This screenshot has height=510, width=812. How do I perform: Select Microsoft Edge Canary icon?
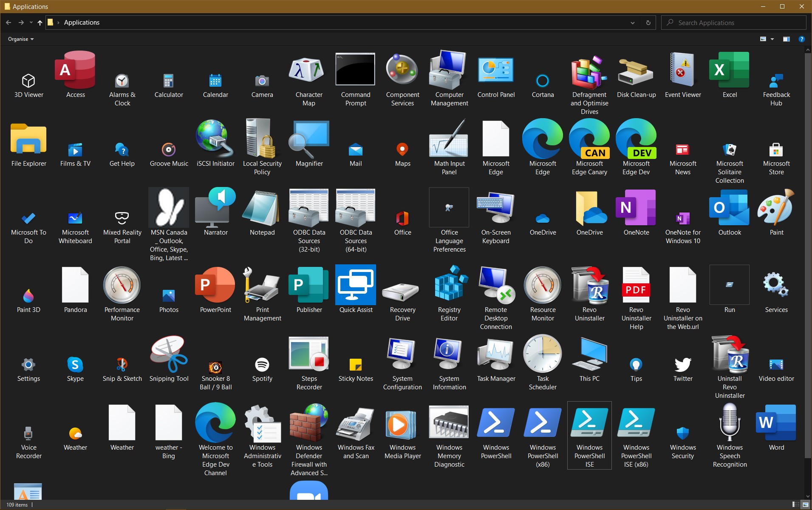(589, 139)
